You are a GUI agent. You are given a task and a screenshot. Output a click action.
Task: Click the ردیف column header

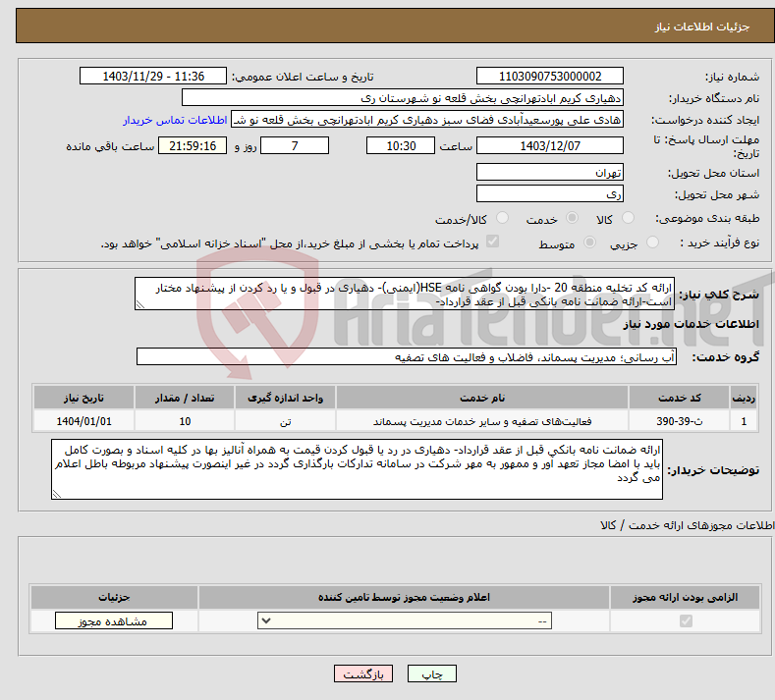(x=744, y=398)
